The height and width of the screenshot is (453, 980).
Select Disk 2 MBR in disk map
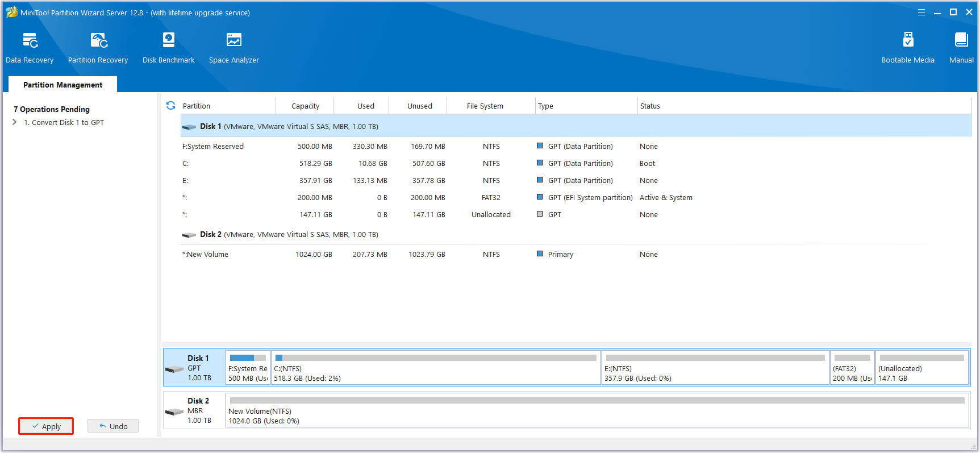click(x=194, y=410)
